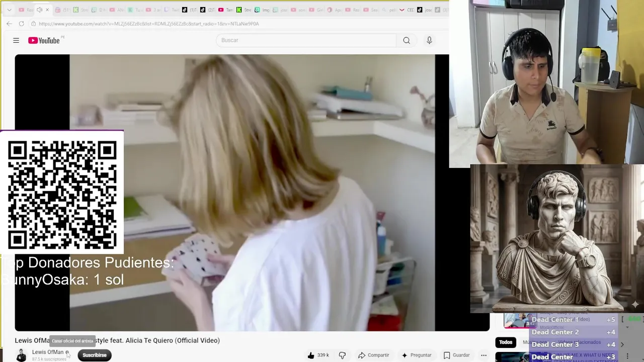This screenshot has width=644, height=362.
Task: Click the Buscar search field
Action: (x=306, y=40)
